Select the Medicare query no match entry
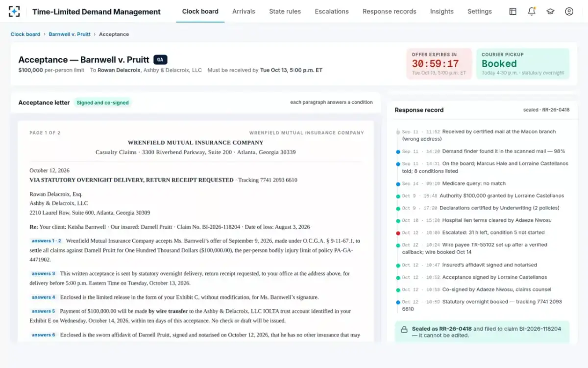Viewport: 588px width, 368px height. (x=483, y=184)
